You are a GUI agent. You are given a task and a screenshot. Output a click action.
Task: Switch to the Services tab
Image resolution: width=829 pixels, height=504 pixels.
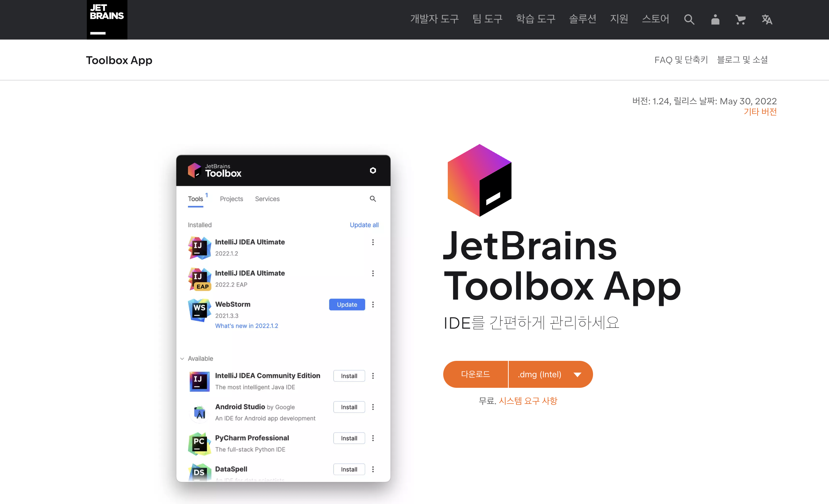pyautogui.click(x=267, y=199)
